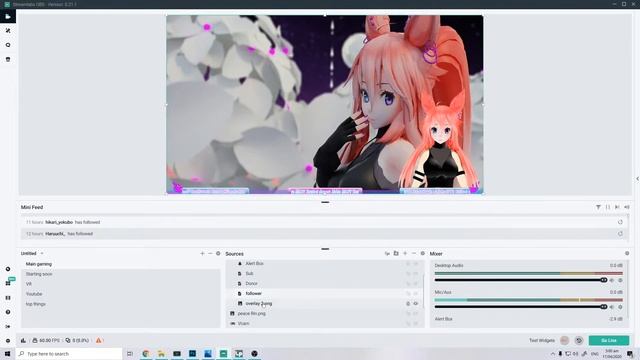The image size is (640, 360).
Task: Open the Untitled scene collection dropdown
Action: (x=32, y=253)
